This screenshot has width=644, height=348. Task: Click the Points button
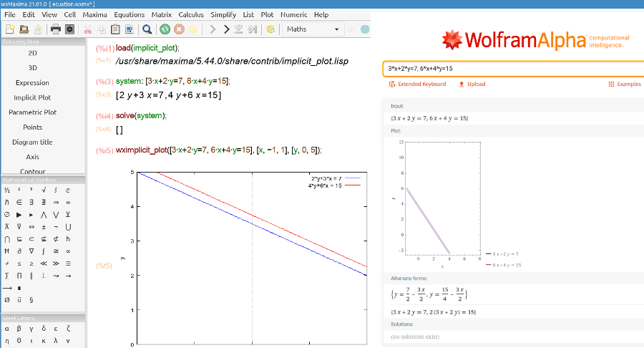click(32, 127)
